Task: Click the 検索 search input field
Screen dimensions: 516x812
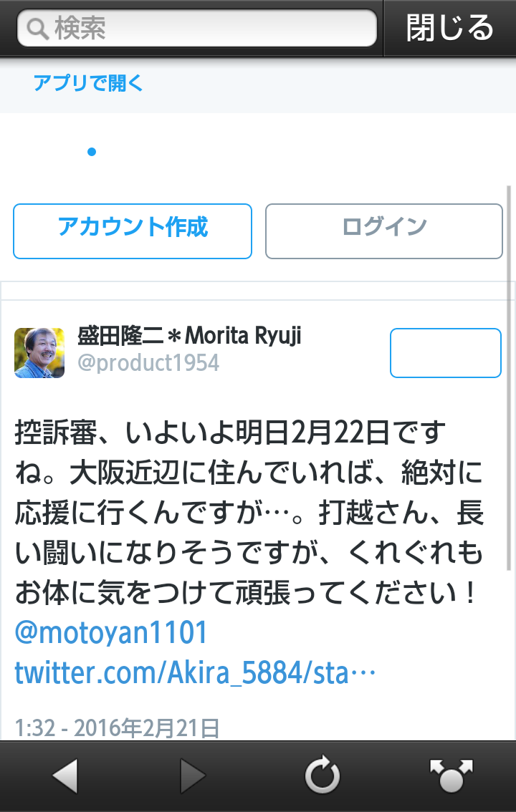Action: (197, 28)
